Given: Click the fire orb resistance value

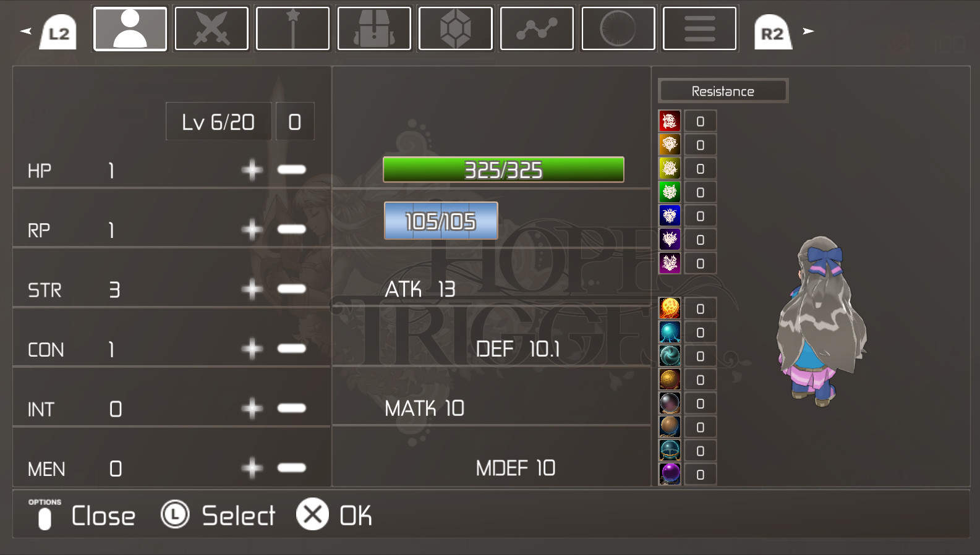Looking at the screenshot, I should tap(701, 308).
